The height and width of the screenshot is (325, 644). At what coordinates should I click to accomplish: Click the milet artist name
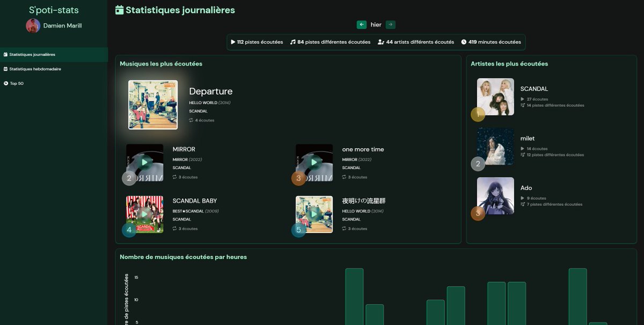click(528, 138)
